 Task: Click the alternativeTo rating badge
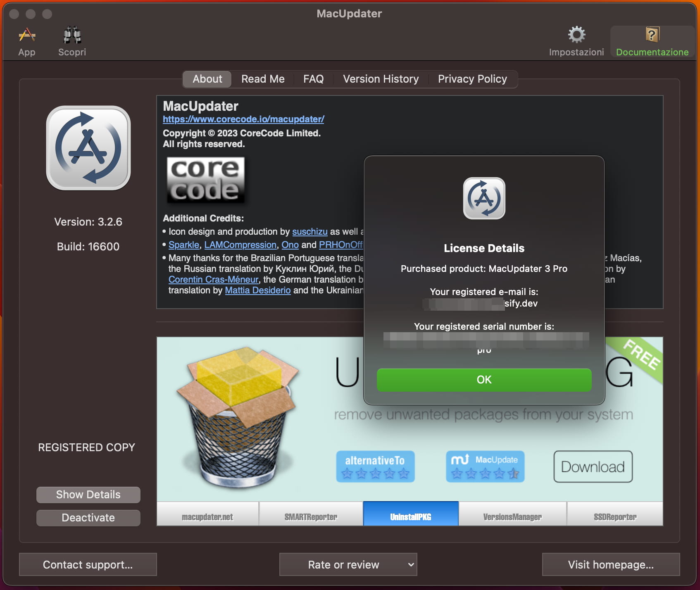[x=375, y=466]
